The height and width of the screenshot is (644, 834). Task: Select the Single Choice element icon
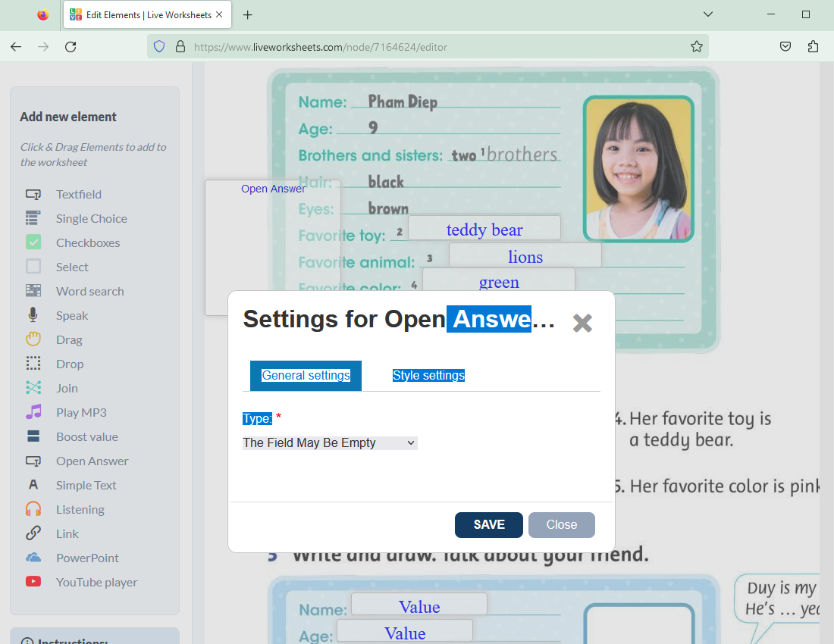pyautogui.click(x=33, y=219)
